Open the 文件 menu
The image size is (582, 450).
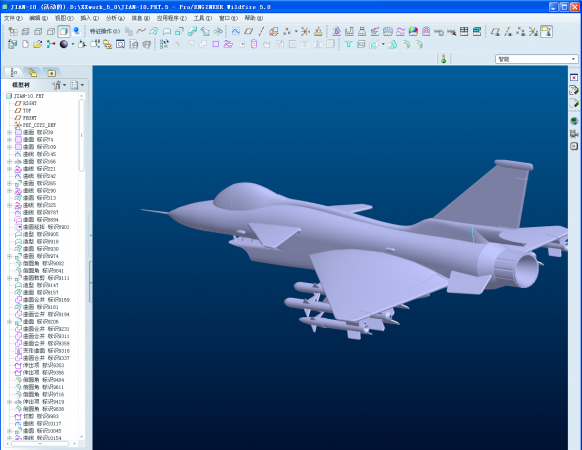(13, 18)
